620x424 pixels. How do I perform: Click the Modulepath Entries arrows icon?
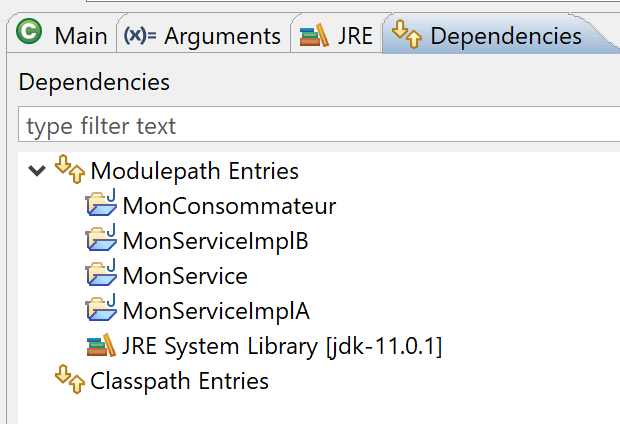[70, 169]
